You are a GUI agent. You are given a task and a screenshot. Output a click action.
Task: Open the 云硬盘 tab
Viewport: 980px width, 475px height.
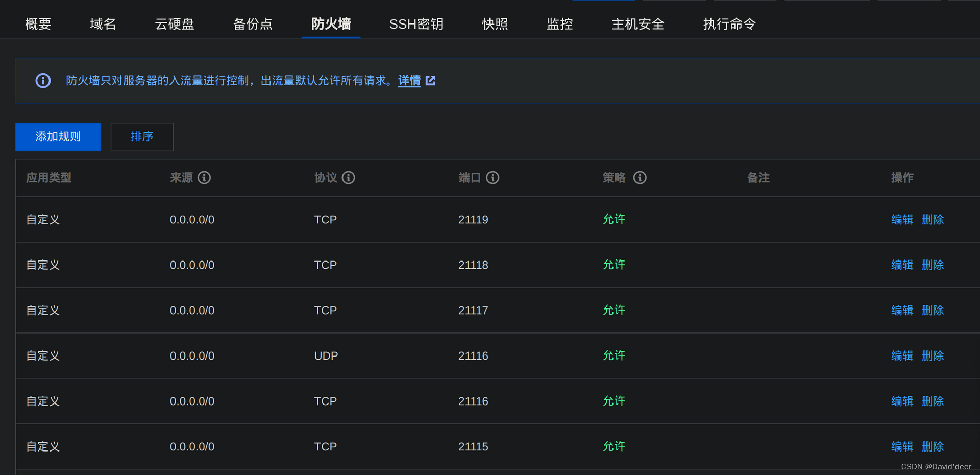click(x=175, y=24)
